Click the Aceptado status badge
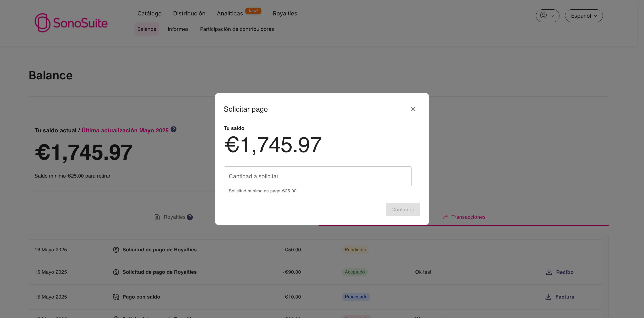The width and height of the screenshot is (644, 318). click(x=355, y=272)
